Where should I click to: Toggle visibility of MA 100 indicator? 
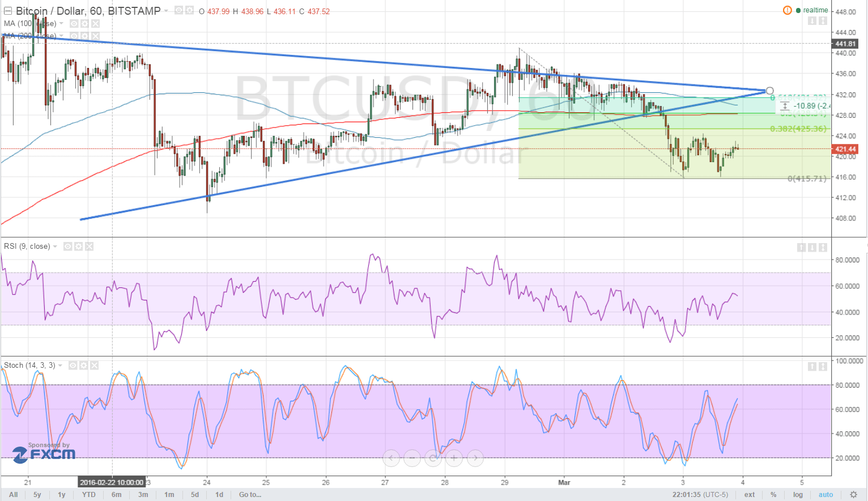pyautogui.click(x=74, y=24)
